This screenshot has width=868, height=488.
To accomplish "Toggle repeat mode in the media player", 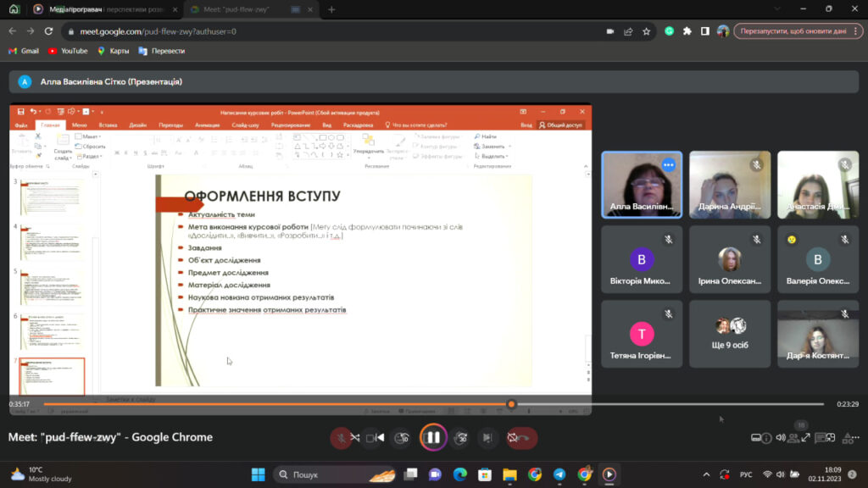I will coord(512,438).
